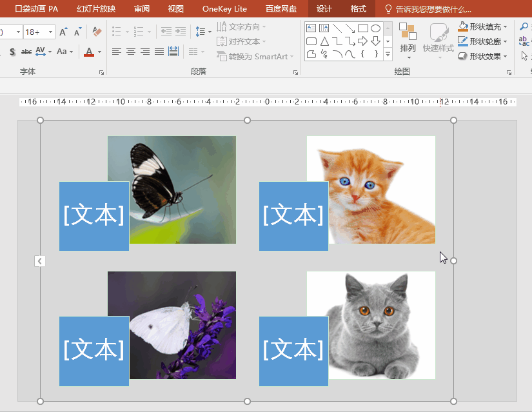
Task: Click the Clear All Formatting eraser icon
Action: [x=97, y=32]
